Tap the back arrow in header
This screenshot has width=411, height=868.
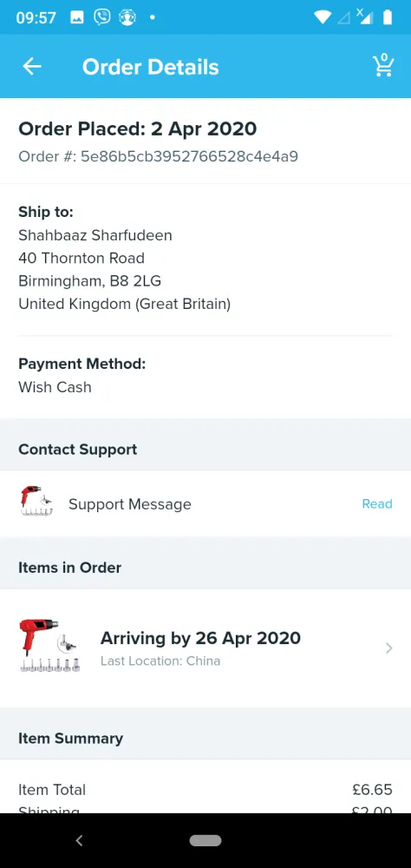pos(31,67)
